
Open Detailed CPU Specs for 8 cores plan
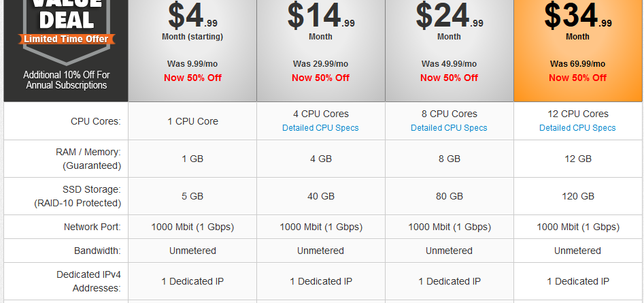[x=449, y=128]
